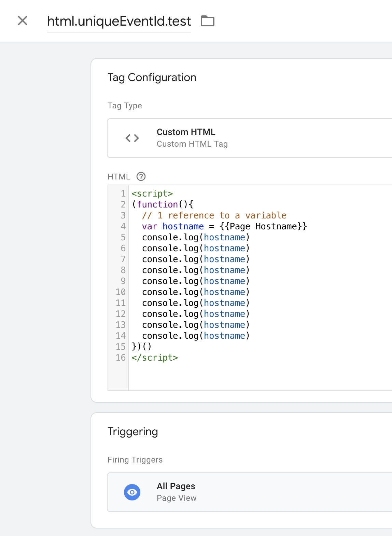Edit the tag name html.uniqueEventId.test
The image size is (392, 536).
click(119, 21)
